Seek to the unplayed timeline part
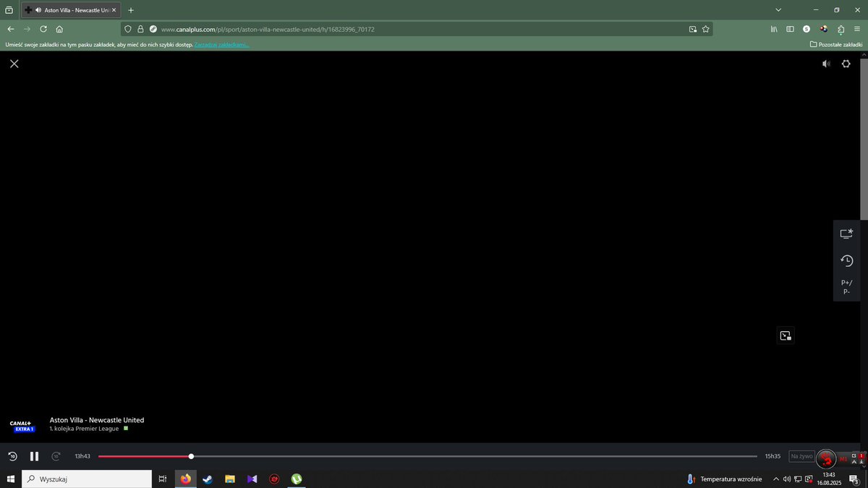 point(475,456)
